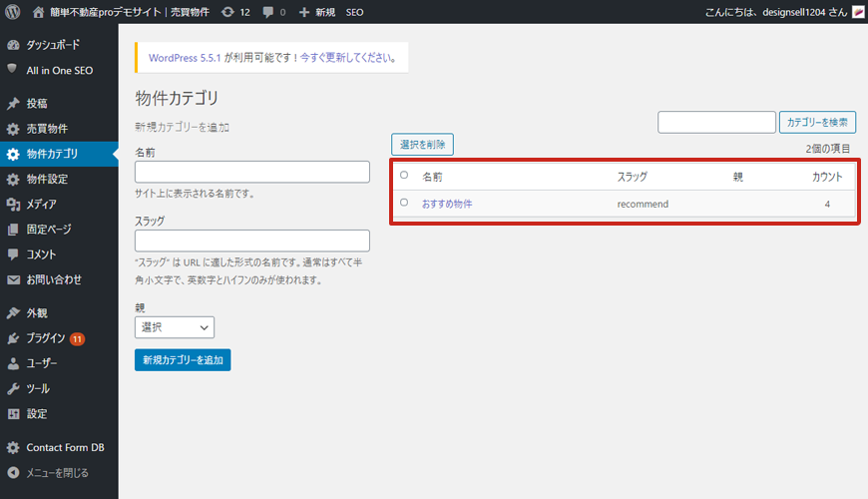
Task: Click the plus icon for 新規
Action: point(304,12)
